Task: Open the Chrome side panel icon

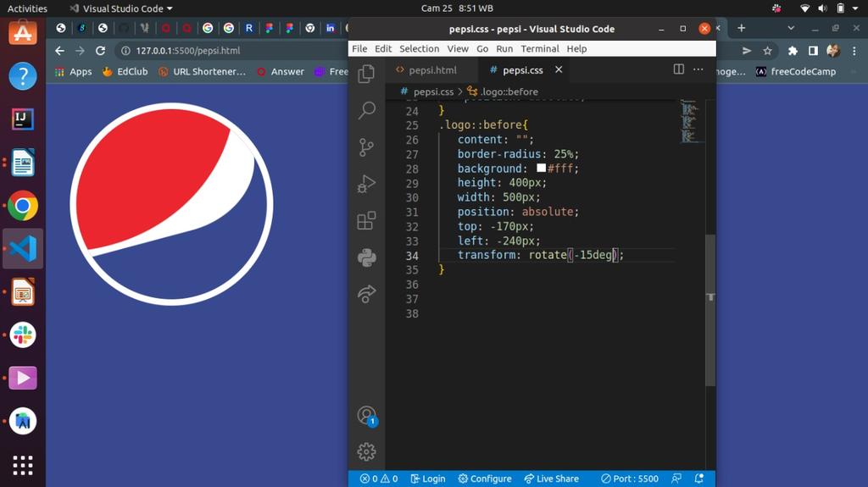Action: [x=813, y=51]
